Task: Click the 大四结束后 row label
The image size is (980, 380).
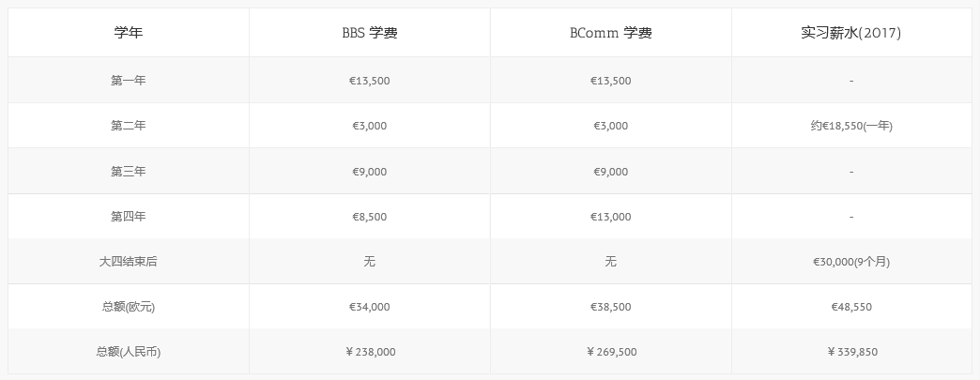Action: pyautogui.click(x=128, y=261)
